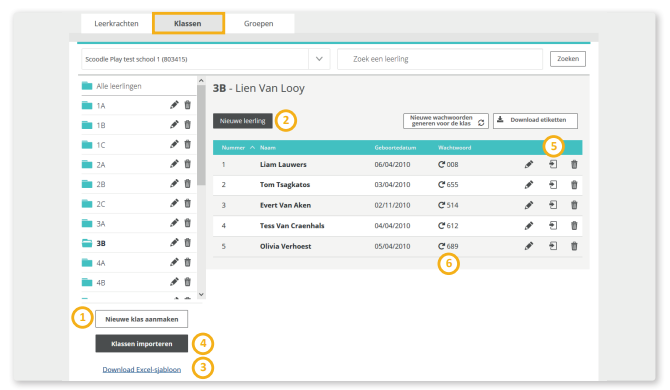Edit class 2A with pencil icon

(174, 164)
